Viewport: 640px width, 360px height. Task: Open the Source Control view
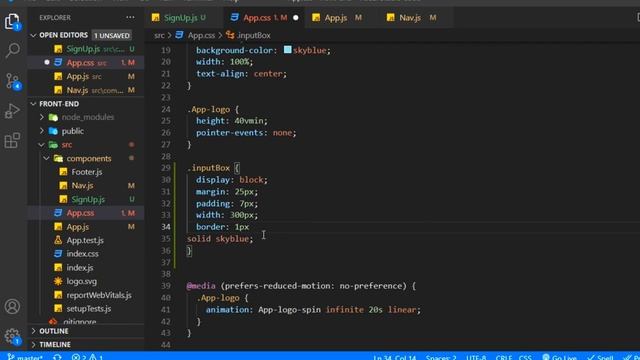(x=12, y=81)
